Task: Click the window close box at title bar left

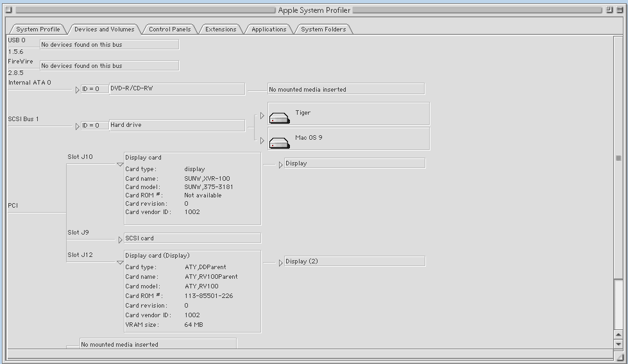Action: (x=9, y=10)
